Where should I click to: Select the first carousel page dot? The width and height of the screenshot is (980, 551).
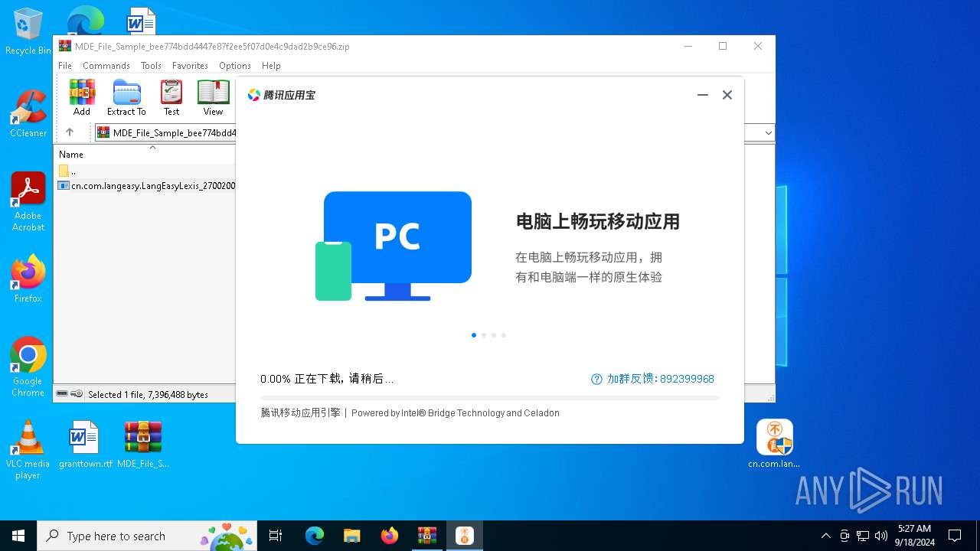(x=474, y=335)
